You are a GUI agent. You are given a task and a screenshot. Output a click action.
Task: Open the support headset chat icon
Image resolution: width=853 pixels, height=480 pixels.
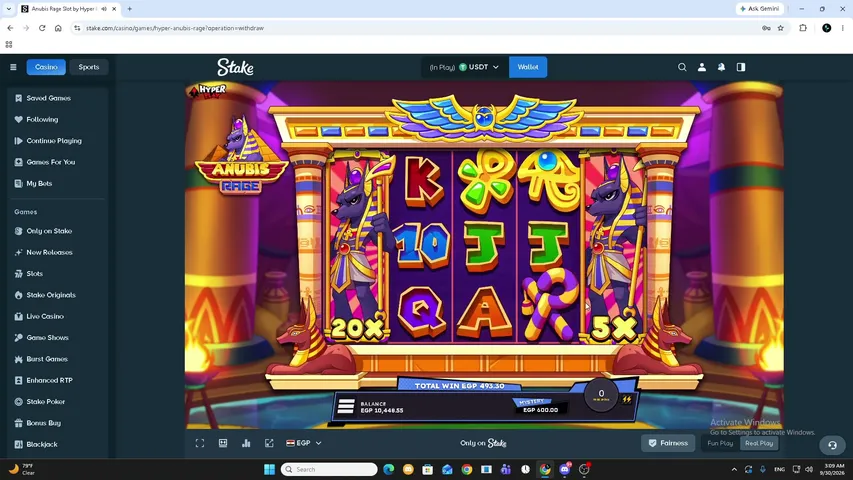point(832,445)
